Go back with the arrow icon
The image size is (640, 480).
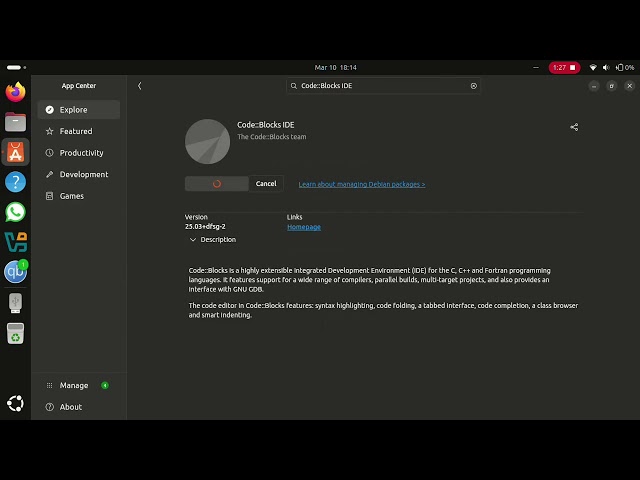click(x=140, y=86)
